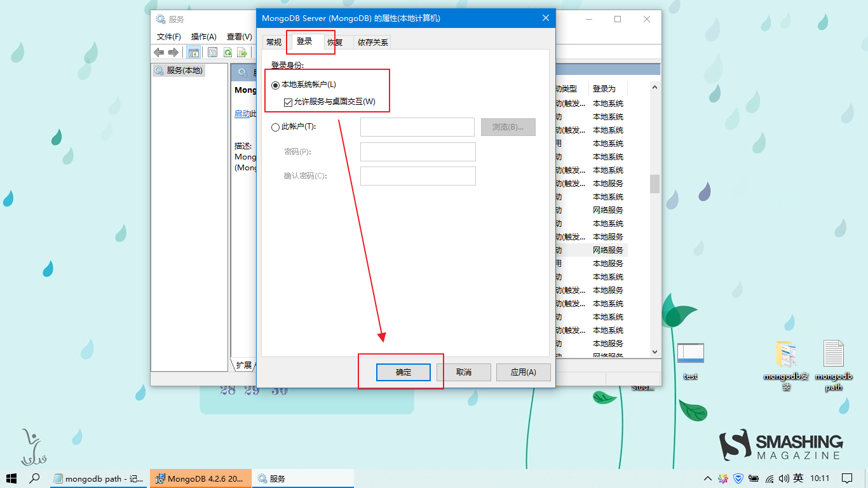Close the MongoDB properties dialog
868x488 pixels.
tap(545, 18)
